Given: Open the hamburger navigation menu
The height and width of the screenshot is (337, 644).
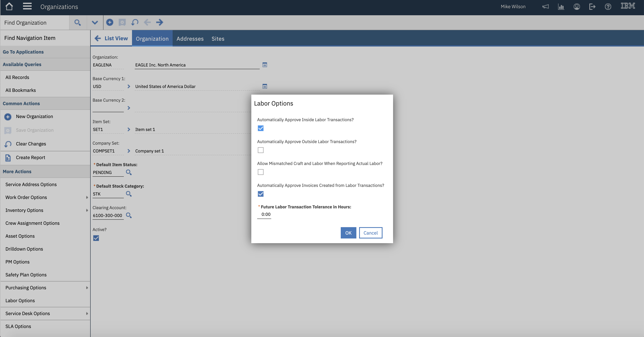Looking at the screenshot, I should click(27, 6).
